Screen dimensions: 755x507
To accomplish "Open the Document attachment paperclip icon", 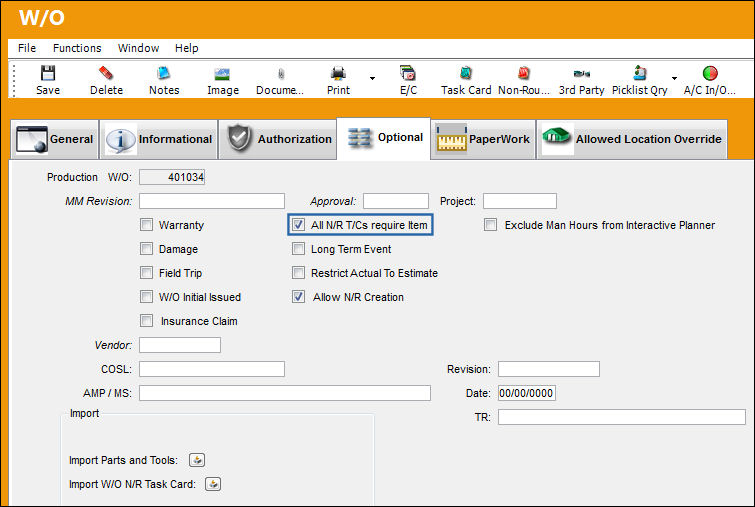I will (281, 74).
